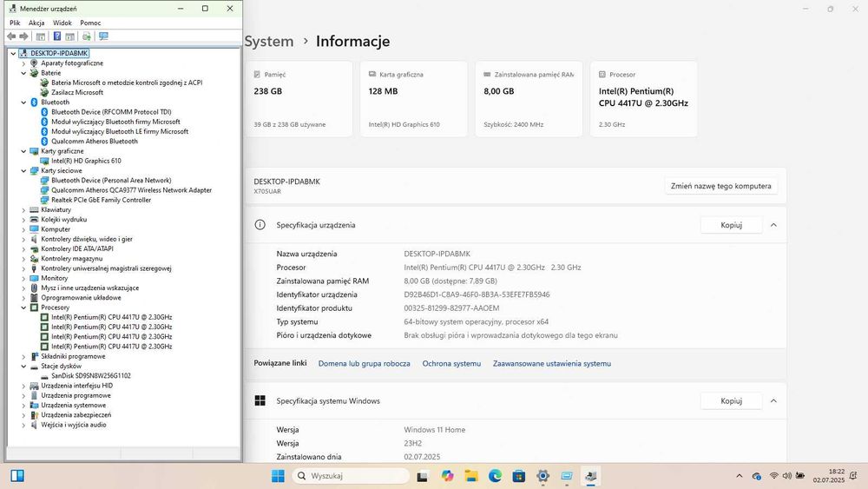Click the Pamięć storage card

click(x=299, y=99)
